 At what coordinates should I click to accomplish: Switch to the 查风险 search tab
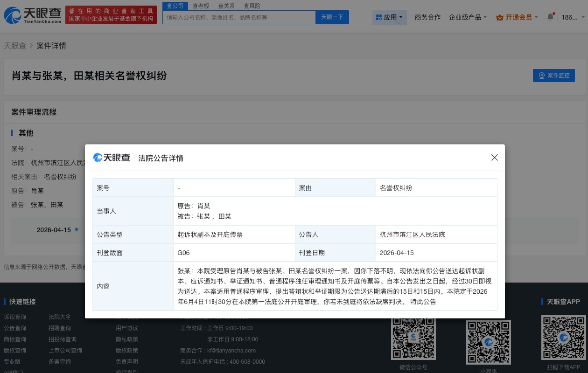click(x=252, y=6)
